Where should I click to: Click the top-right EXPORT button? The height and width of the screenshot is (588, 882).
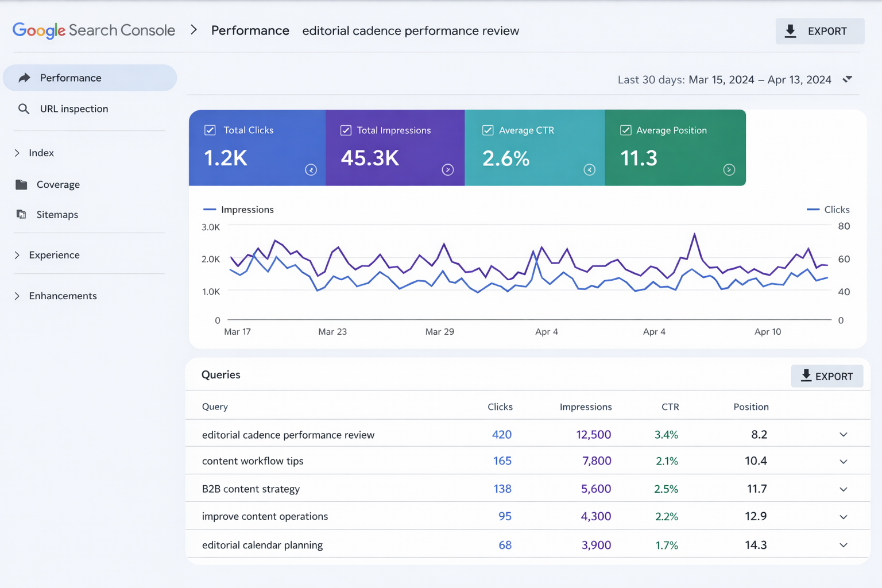pyautogui.click(x=820, y=31)
